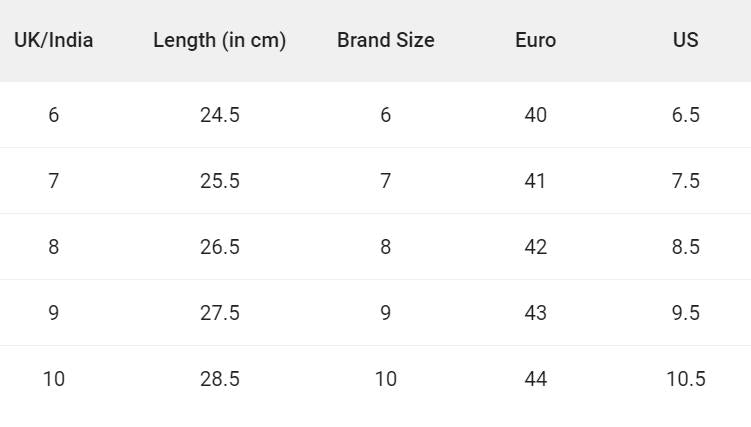This screenshot has width=751, height=427.
Task: Select the 24.5 cm length cell
Action: 219,115
